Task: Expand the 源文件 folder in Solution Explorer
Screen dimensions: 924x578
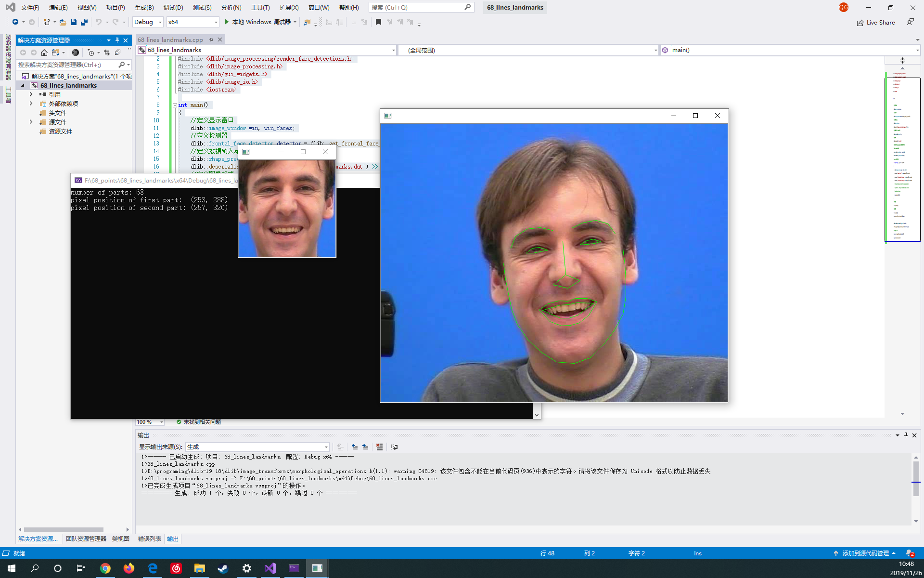Action: 31,122
